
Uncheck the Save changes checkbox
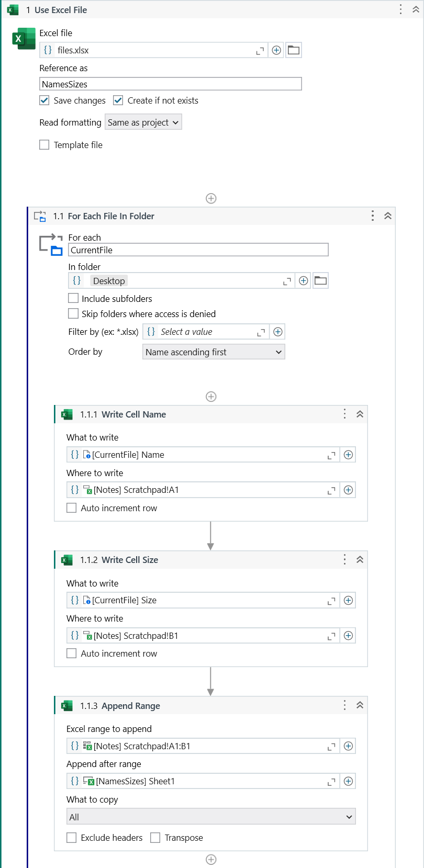pos(44,100)
